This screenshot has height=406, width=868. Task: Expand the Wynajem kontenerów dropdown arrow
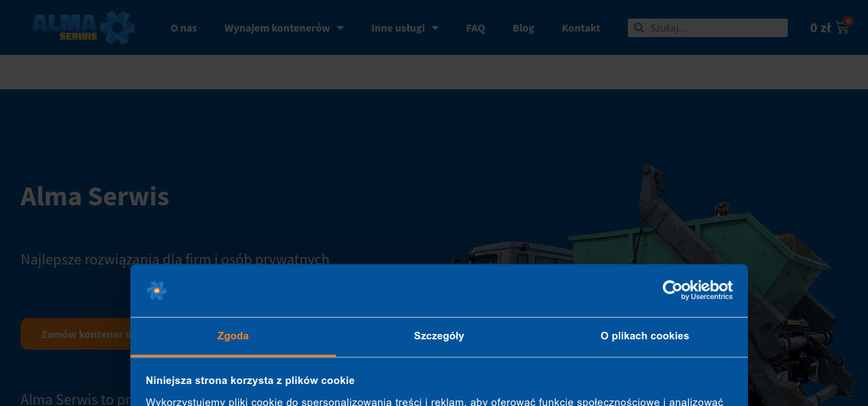tap(340, 28)
